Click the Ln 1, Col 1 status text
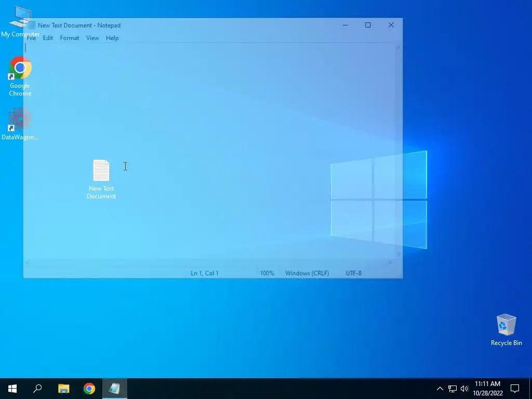 pos(205,273)
